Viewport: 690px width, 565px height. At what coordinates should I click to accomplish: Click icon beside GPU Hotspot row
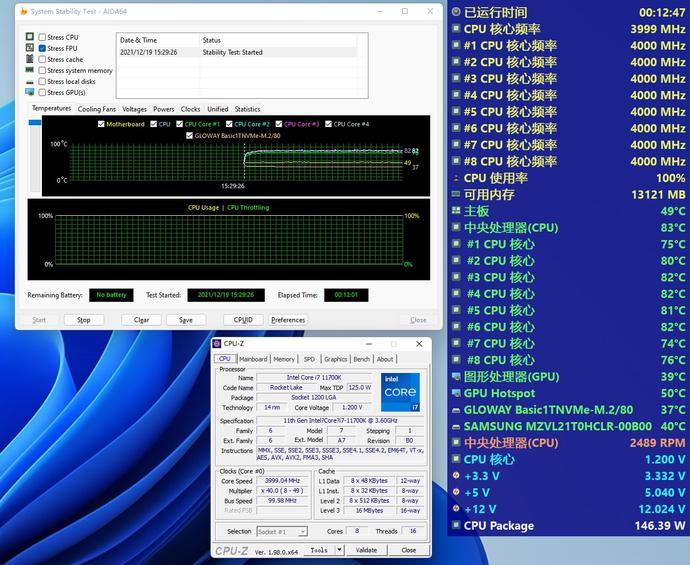[x=456, y=393]
